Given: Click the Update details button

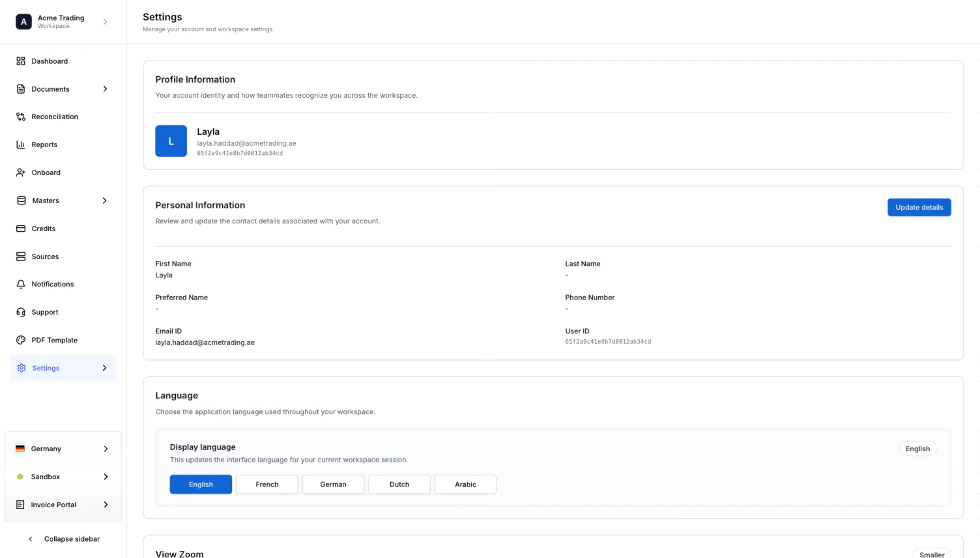Looking at the screenshot, I should tap(919, 207).
